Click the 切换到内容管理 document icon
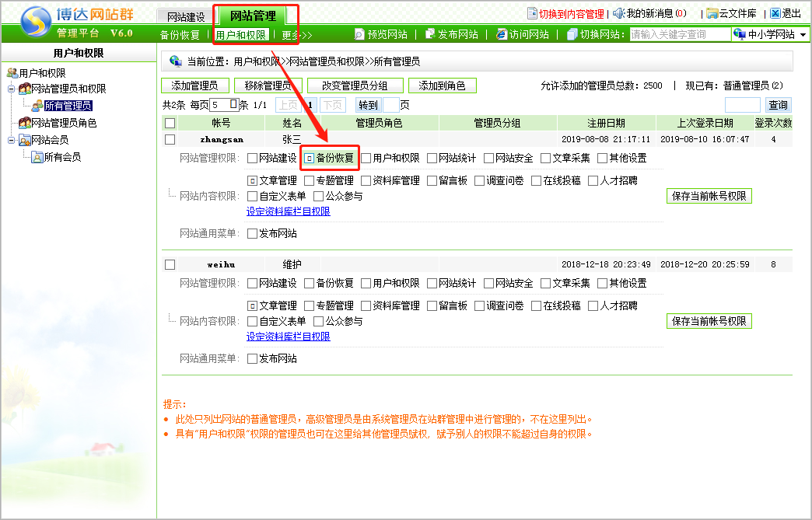This screenshot has height=520, width=812. (x=532, y=13)
